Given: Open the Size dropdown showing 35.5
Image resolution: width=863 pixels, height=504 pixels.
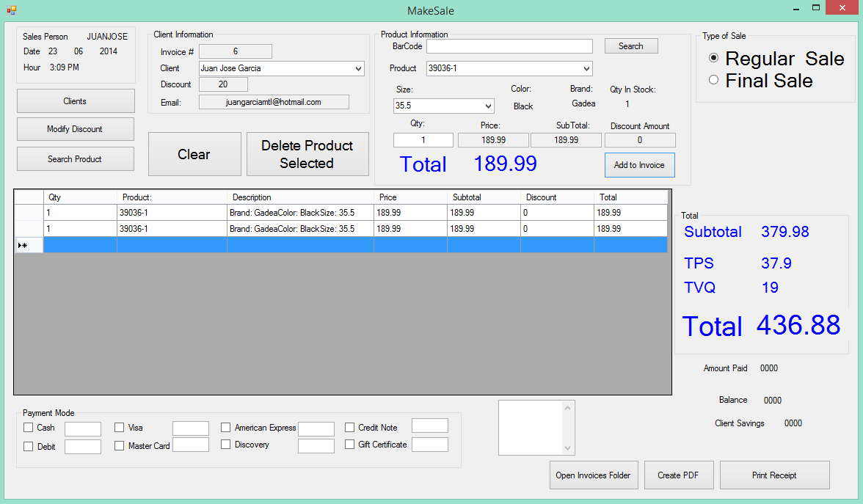Looking at the screenshot, I should 487,106.
